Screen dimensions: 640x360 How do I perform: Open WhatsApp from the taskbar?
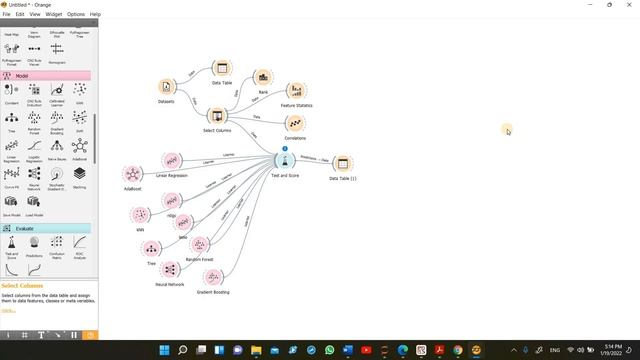[329, 350]
